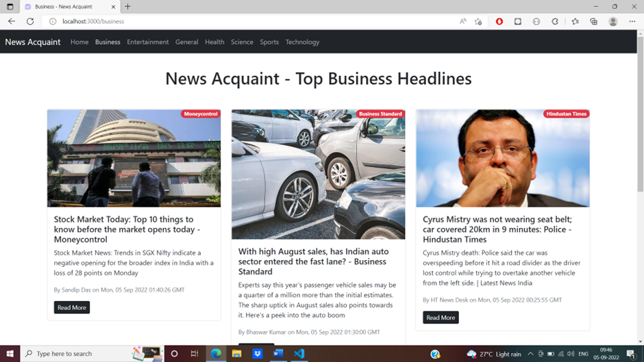Select the Business nav item
Image resolution: width=644 pixels, height=362 pixels.
pos(108,42)
